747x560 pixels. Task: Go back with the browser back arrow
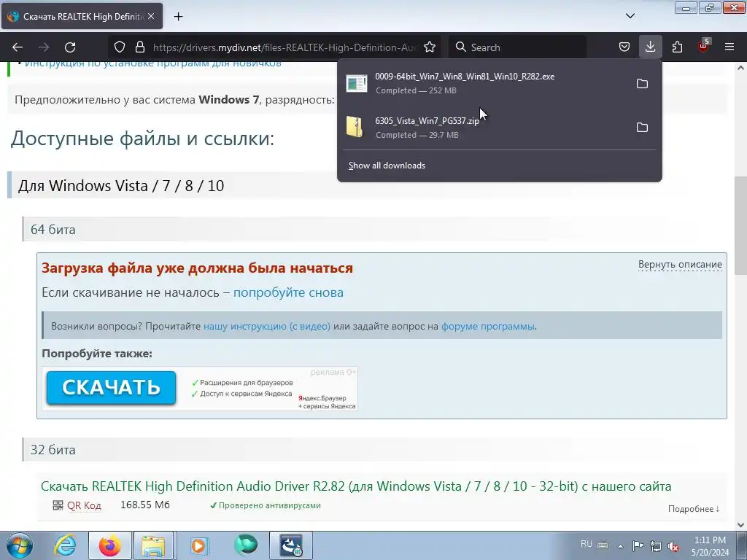coord(18,47)
